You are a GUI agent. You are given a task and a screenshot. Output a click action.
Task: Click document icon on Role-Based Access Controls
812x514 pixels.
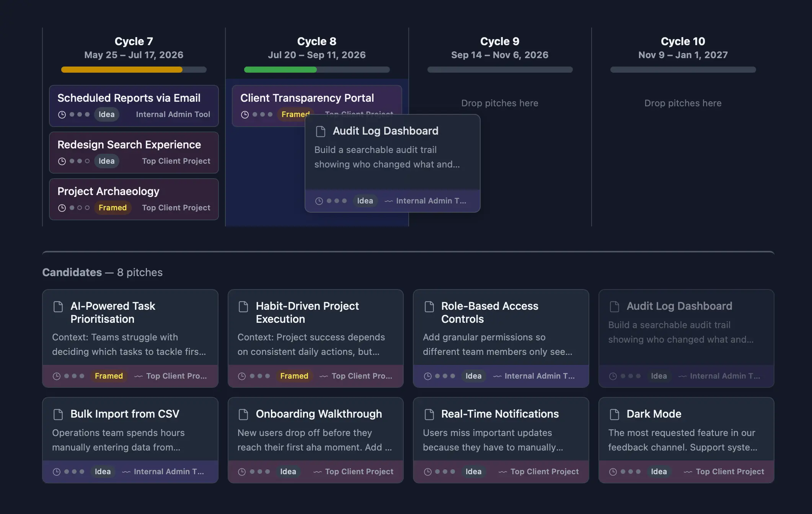[x=429, y=306]
